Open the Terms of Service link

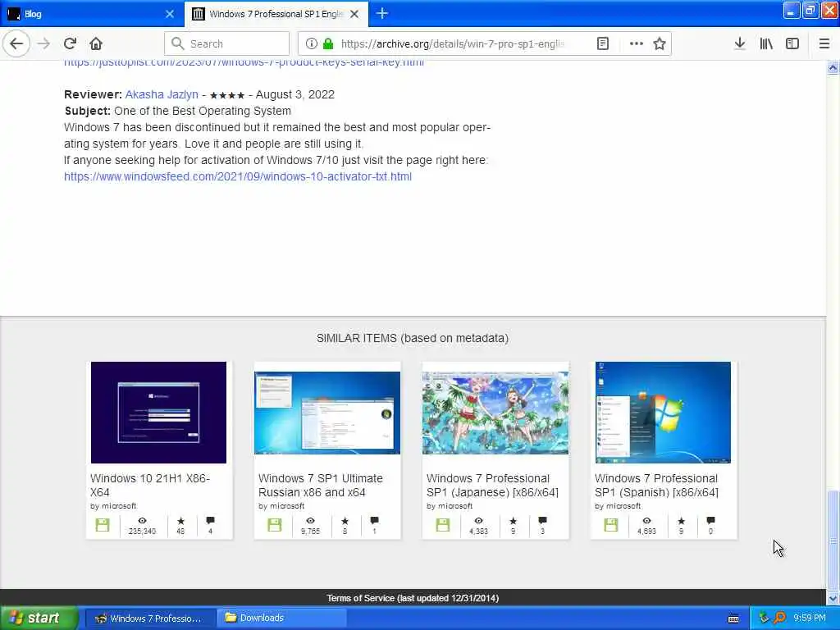click(413, 598)
